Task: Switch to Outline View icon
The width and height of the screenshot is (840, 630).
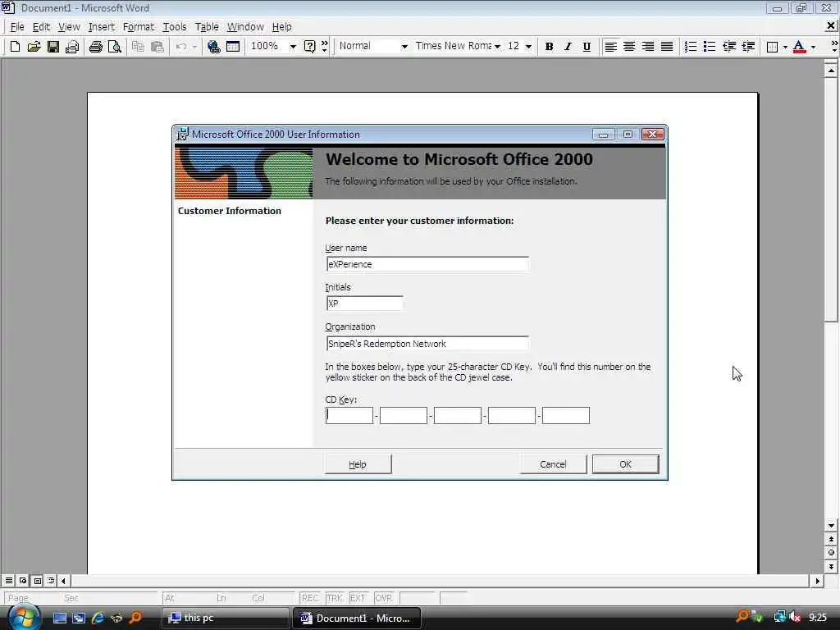Action: point(51,581)
